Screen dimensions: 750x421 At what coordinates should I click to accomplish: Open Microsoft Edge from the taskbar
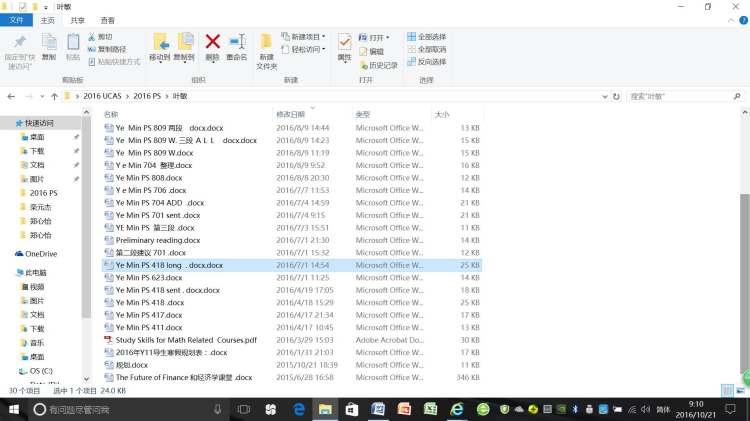(x=298, y=410)
